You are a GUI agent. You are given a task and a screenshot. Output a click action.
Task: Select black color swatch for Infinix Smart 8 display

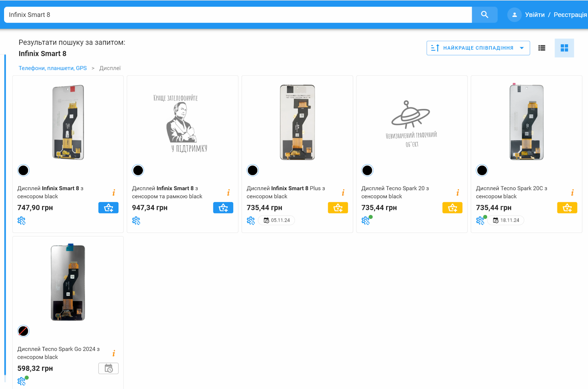[24, 170]
